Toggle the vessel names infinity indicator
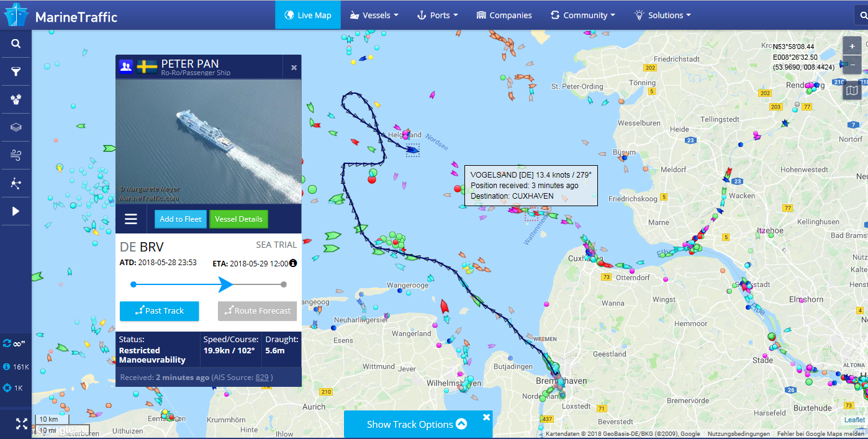Viewport: 868px width, 439px height. [x=14, y=343]
